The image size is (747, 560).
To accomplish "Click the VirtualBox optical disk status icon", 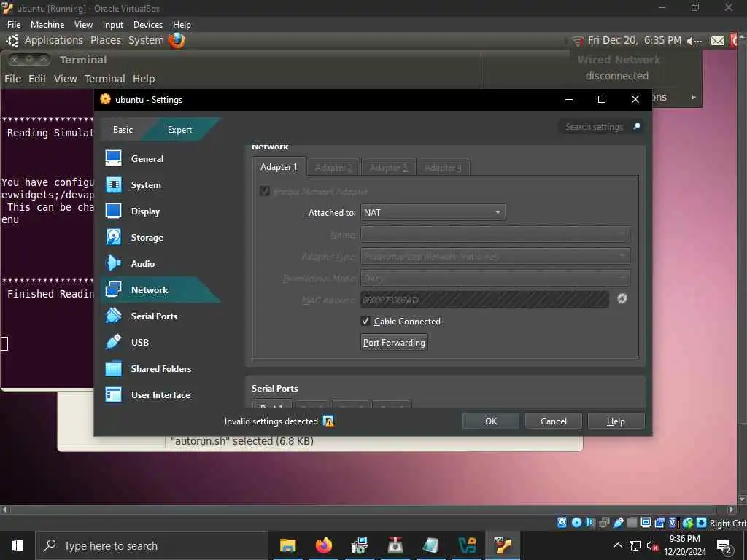I will pyautogui.click(x=576, y=523).
